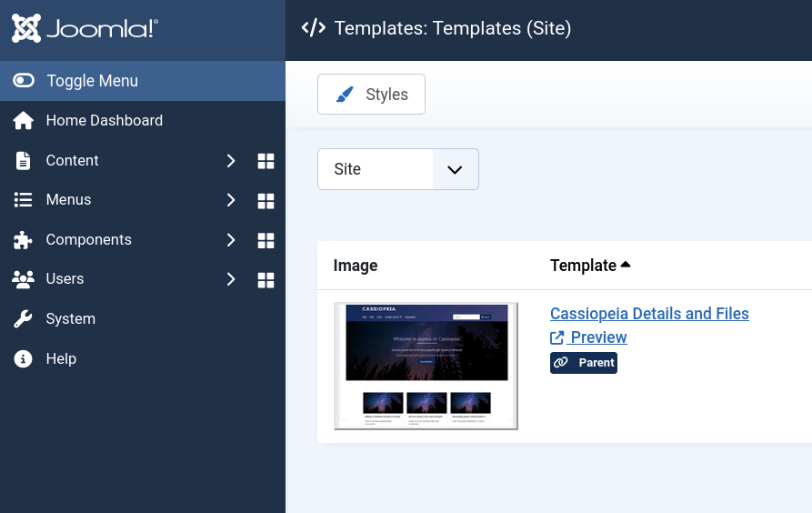Click the System wrench icon
Screen dimensions: 812x513
click(x=23, y=318)
